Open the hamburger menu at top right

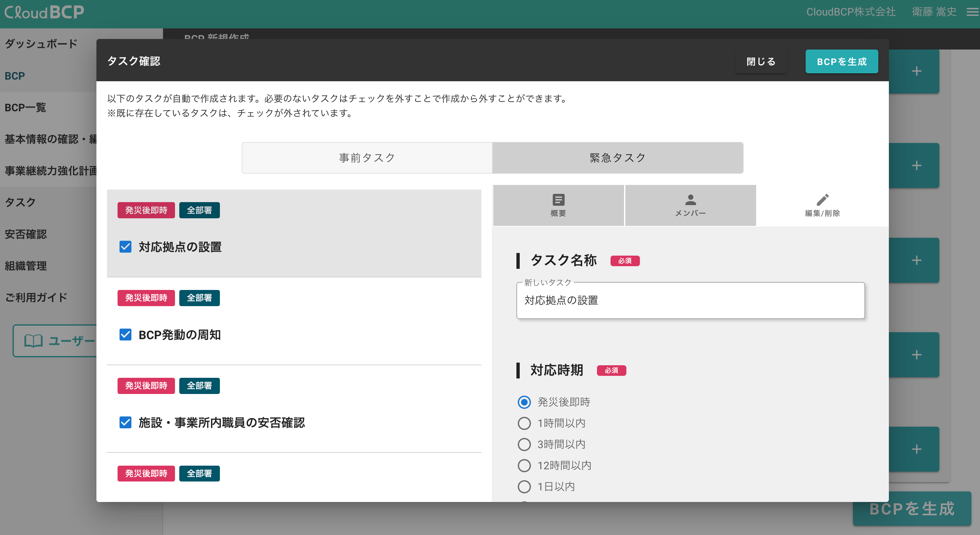point(972,12)
